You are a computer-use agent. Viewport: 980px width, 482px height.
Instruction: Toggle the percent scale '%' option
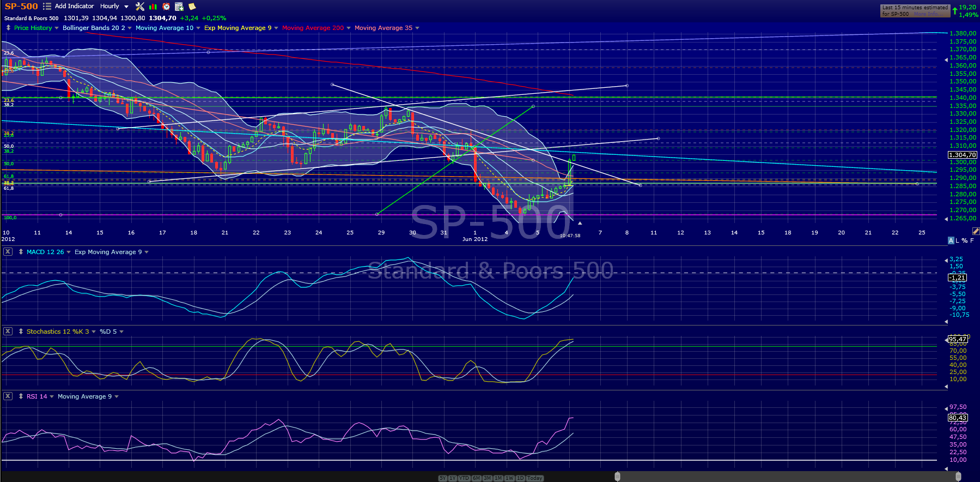click(964, 240)
